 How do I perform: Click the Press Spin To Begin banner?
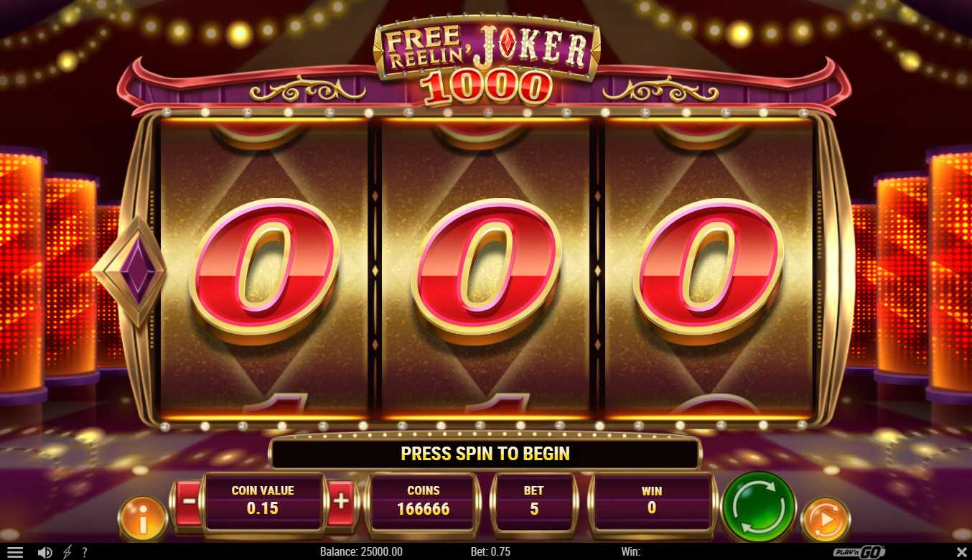pos(485,454)
